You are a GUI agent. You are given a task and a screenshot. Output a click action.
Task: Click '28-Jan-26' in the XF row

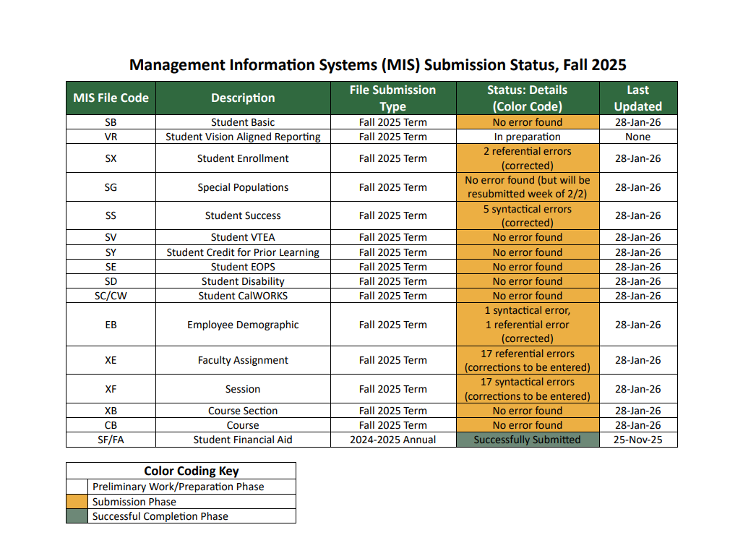pyautogui.click(x=638, y=389)
